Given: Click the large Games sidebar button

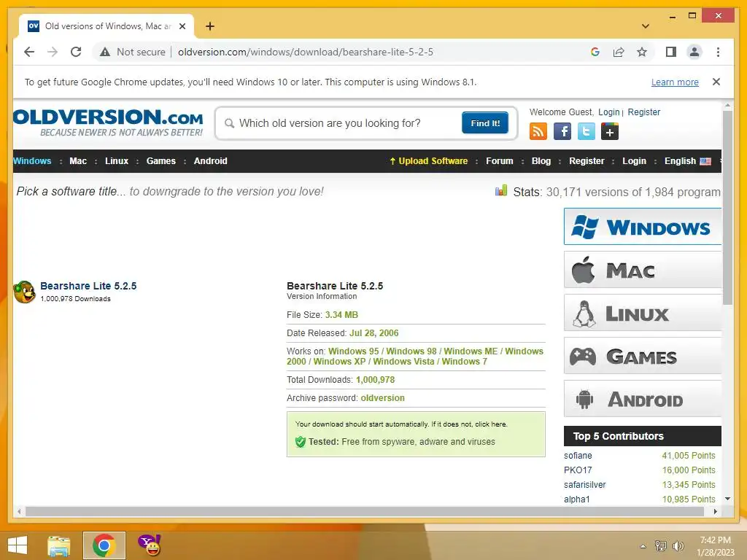Looking at the screenshot, I should (x=643, y=356).
